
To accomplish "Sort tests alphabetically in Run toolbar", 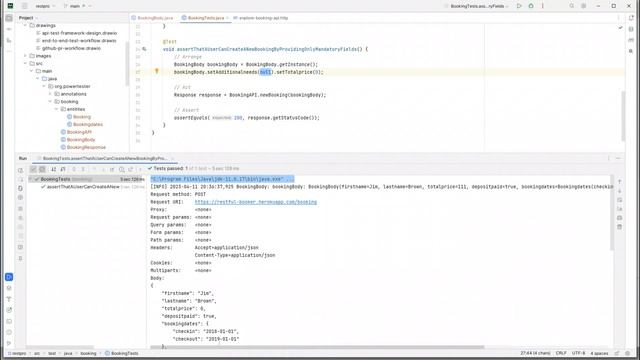I will [x=53, y=169].
